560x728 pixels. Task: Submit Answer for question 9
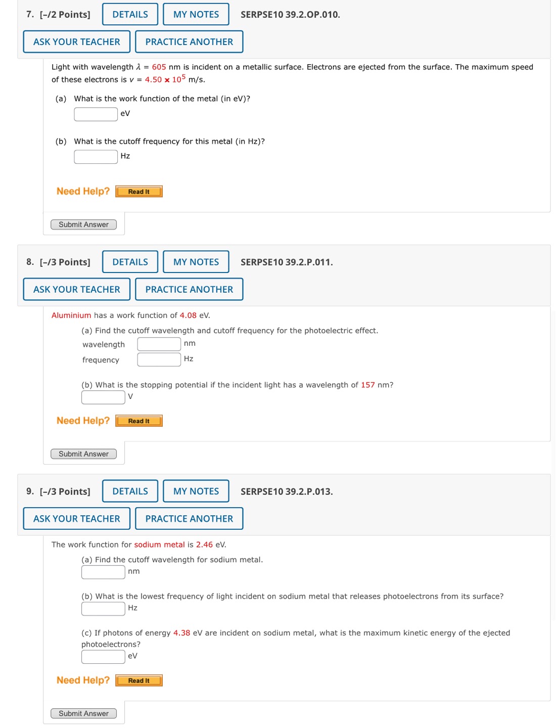click(x=83, y=713)
